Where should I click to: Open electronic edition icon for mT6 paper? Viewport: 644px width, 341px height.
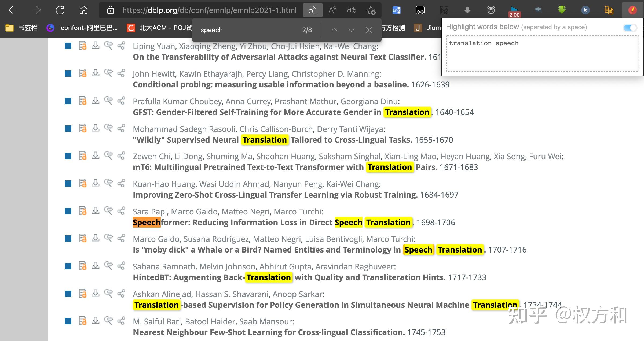(x=83, y=155)
